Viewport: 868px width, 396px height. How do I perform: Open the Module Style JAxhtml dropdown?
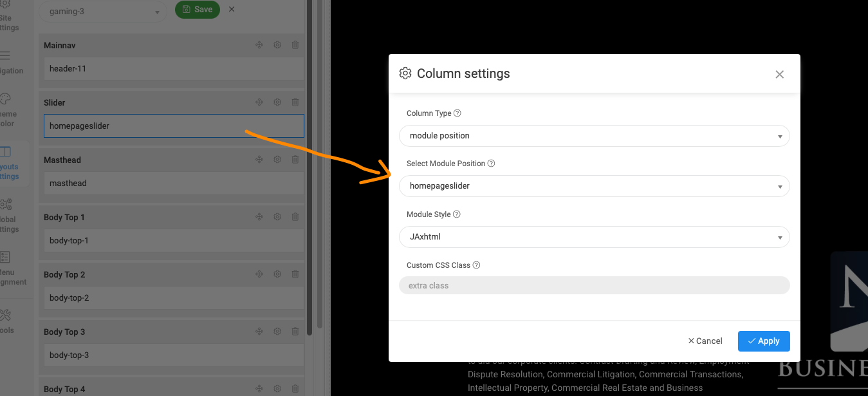594,237
